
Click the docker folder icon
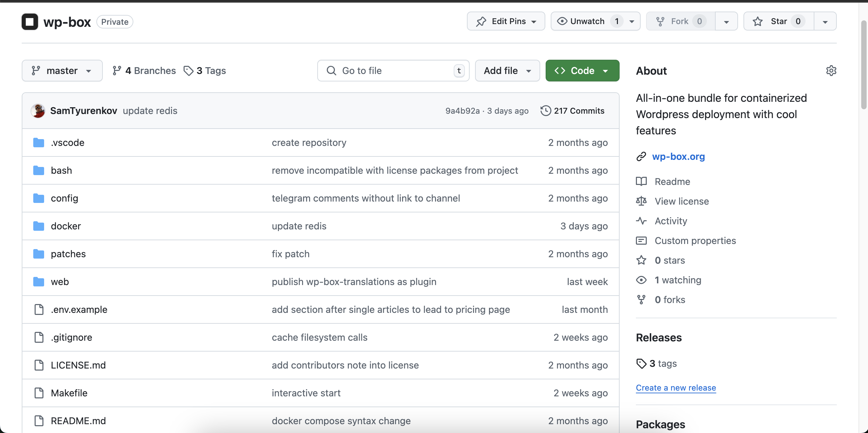click(x=39, y=226)
